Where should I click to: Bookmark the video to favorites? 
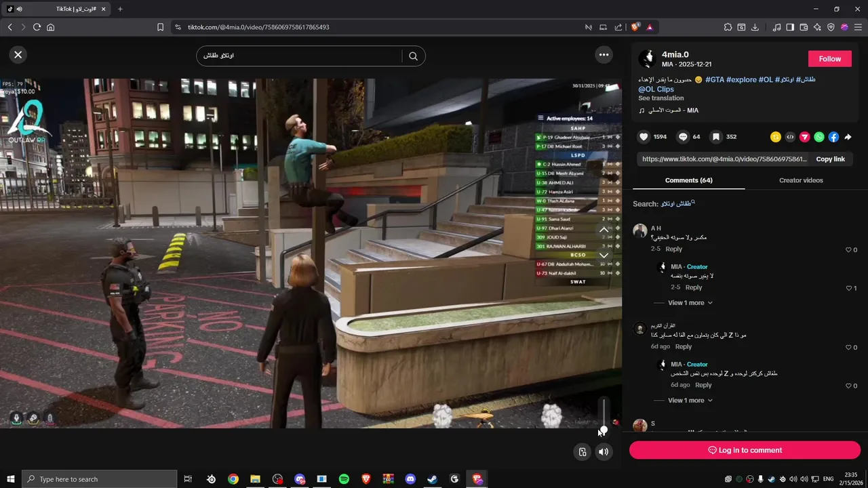[x=715, y=137]
